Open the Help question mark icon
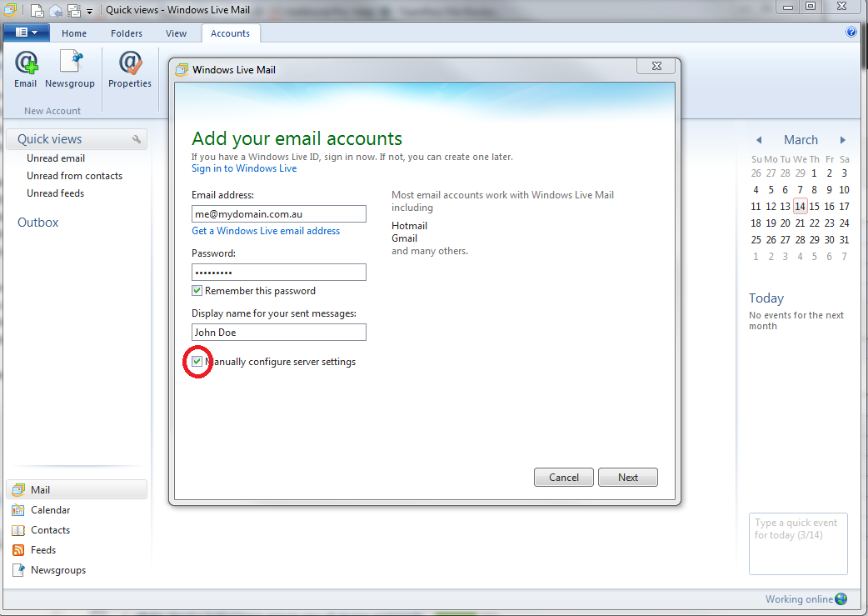Screen dimensions: 868x616 tap(851, 33)
